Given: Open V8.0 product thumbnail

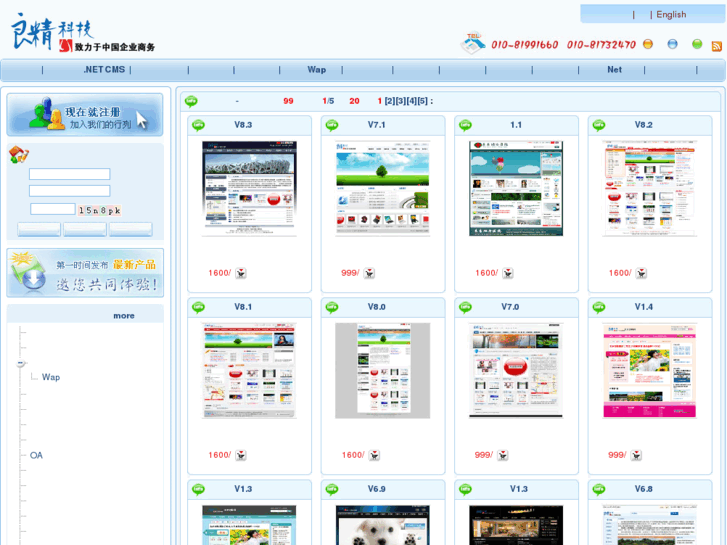Looking at the screenshot, I should (383, 371).
